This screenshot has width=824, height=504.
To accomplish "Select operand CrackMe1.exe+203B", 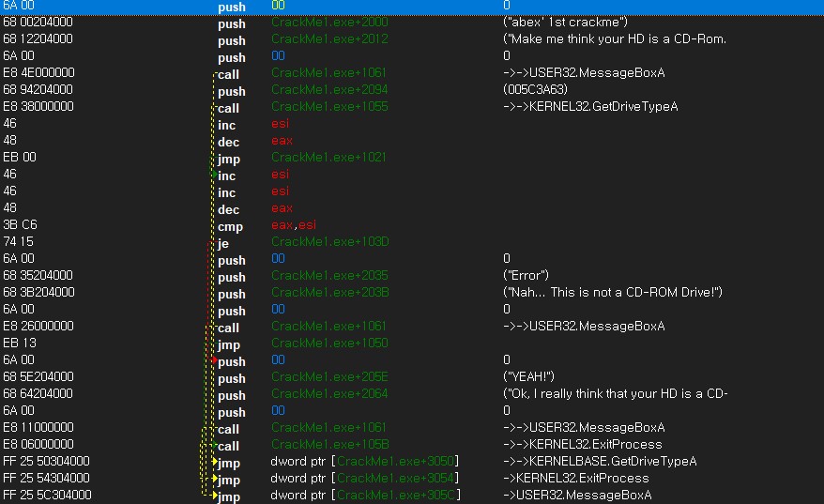I will pyautogui.click(x=330, y=292).
